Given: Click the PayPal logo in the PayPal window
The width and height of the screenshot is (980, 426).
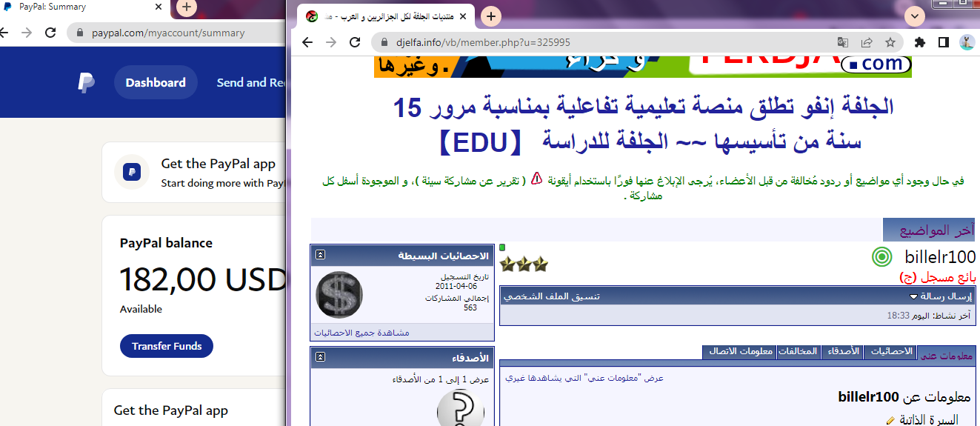Looking at the screenshot, I should tap(86, 83).
